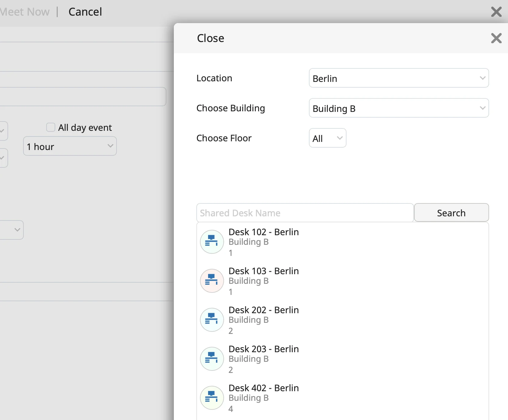Pick Desk 402 - Berlin entry title
The width and height of the screenshot is (508, 420).
point(263,388)
